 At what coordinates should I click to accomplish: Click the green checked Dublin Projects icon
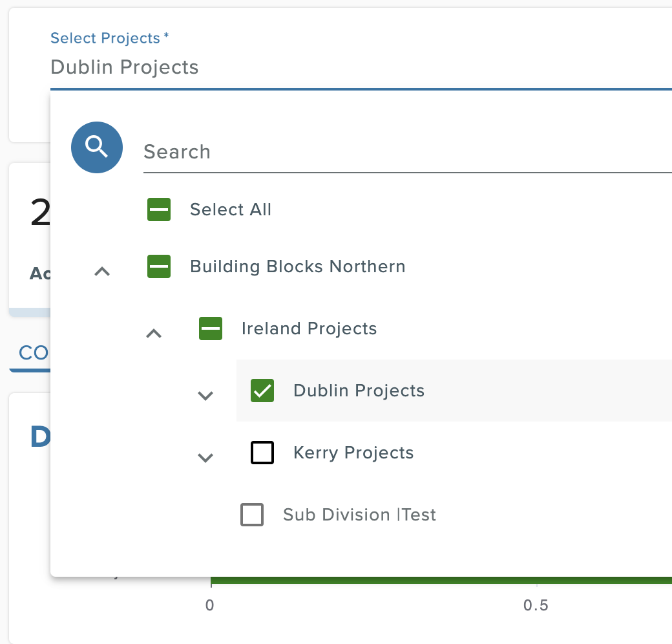262,391
